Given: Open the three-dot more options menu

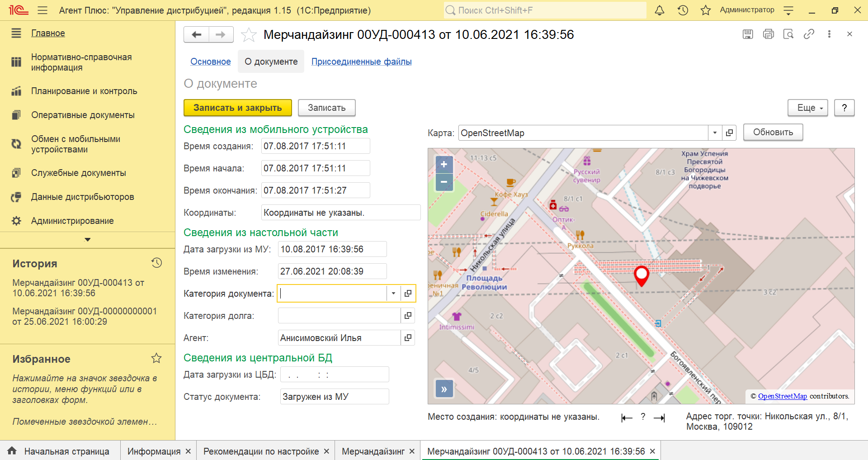Looking at the screenshot, I should point(829,34).
